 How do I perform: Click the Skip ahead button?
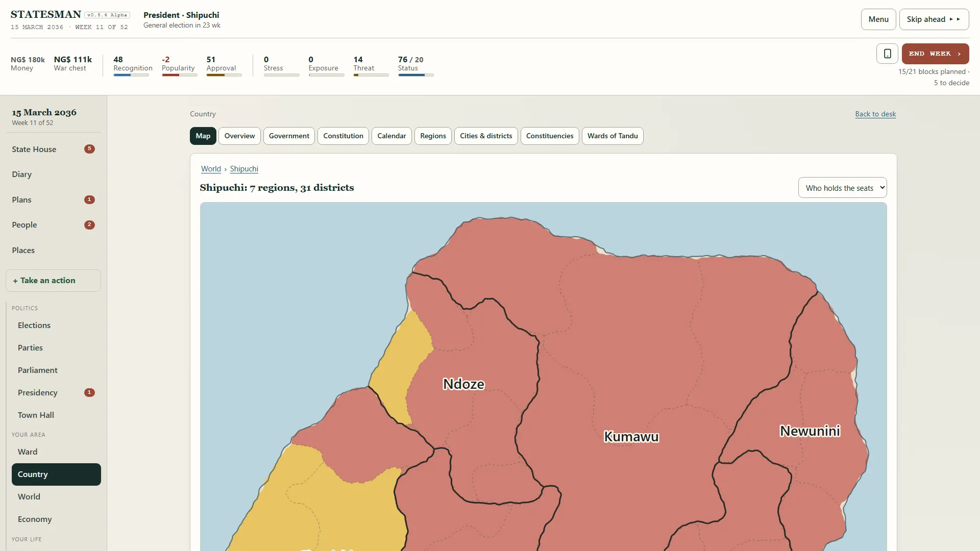pos(934,19)
